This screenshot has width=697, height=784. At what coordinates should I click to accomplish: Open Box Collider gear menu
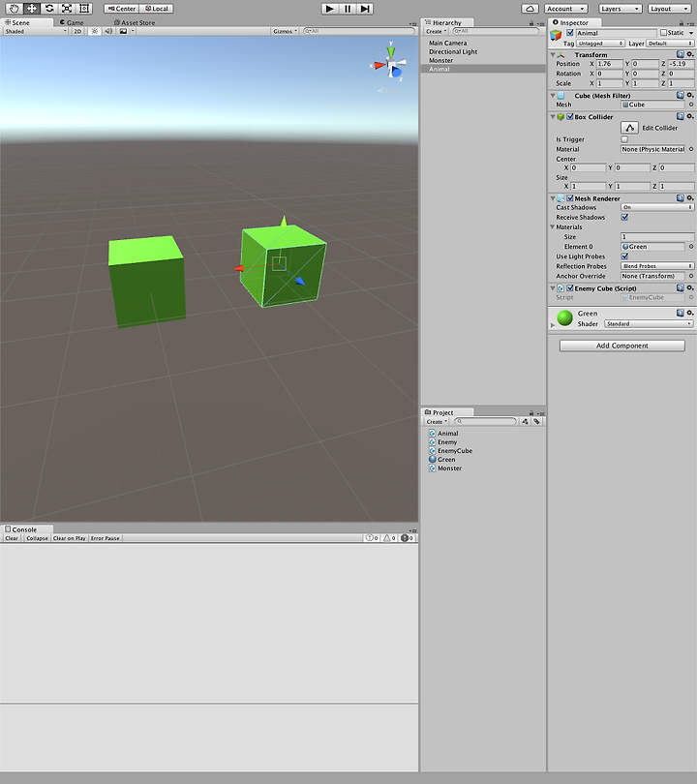[x=689, y=116]
